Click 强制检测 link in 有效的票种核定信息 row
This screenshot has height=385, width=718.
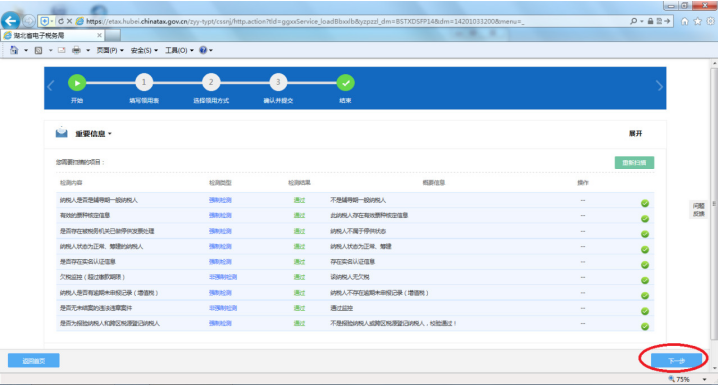[x=220, y=215]
